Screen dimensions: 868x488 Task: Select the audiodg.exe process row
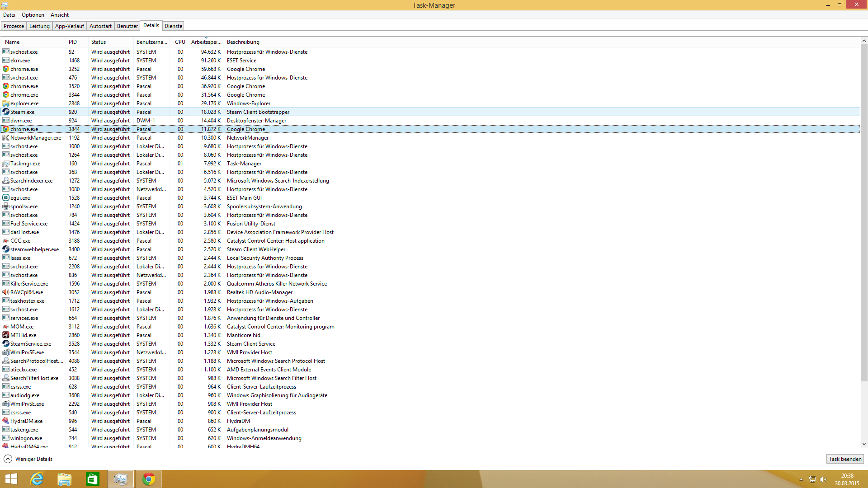click(x=430, y=395)
